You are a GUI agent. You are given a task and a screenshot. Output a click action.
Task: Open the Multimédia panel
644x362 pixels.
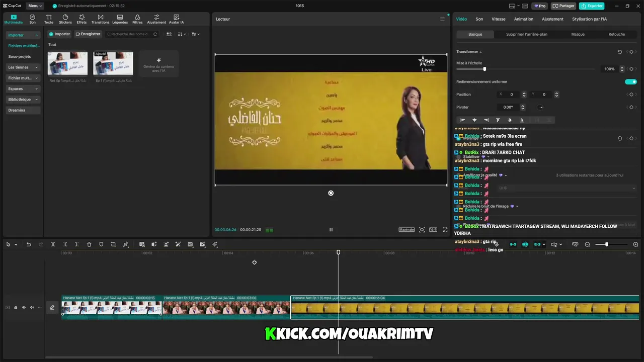coord(13,19)
